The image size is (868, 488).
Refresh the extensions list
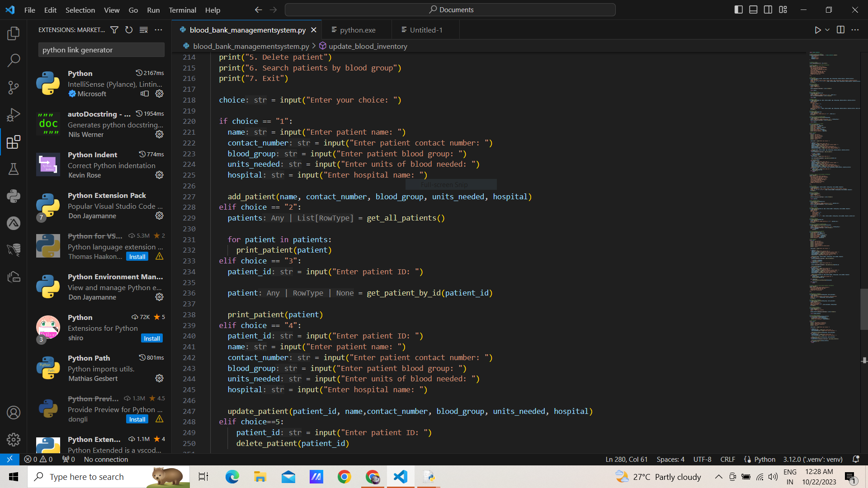pyautogui.click(x=129, y=30)
